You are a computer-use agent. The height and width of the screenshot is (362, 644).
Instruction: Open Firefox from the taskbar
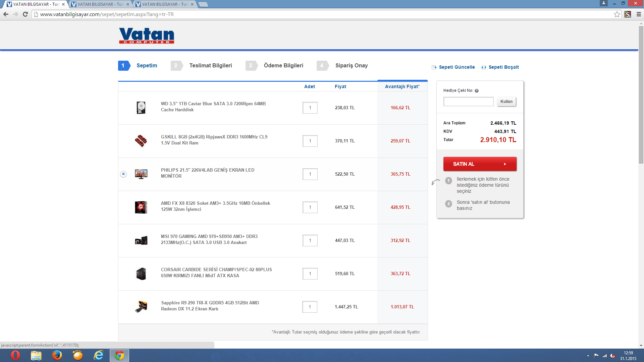coord(57,355)
